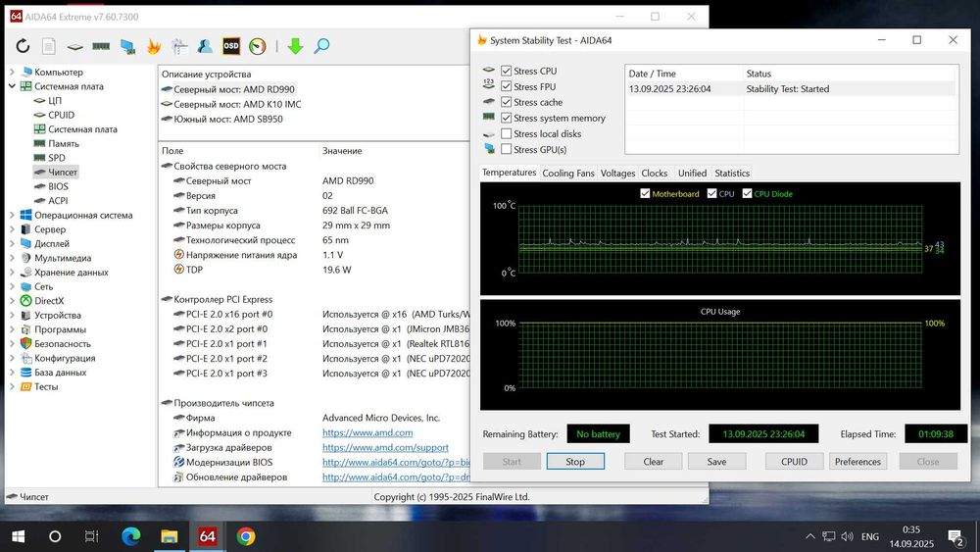Open Preferences in stability test
The width and height of the screenshot is (980, 552).
point(857,462)
